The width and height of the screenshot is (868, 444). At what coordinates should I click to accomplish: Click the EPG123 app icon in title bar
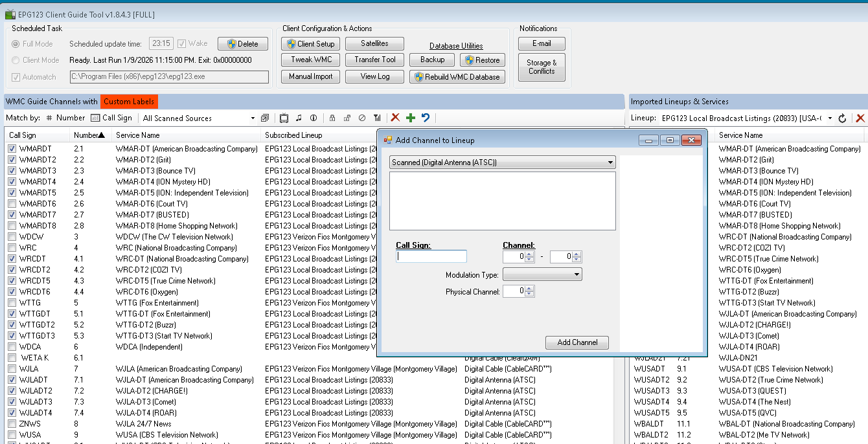[9, 14]
